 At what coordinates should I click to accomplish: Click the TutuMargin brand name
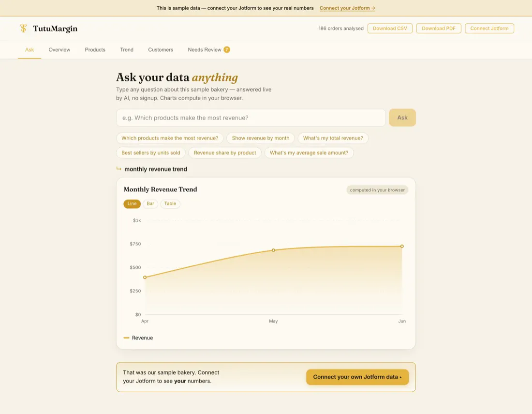[x=55, y=29]
